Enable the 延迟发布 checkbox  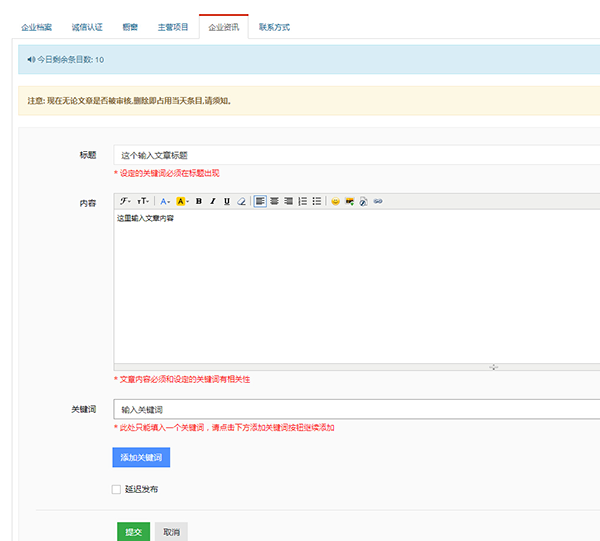[x=116, y=489]
